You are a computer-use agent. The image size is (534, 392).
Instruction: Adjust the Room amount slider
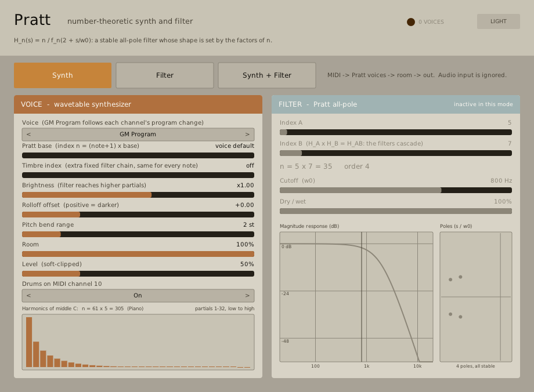[x=138, y=254]
